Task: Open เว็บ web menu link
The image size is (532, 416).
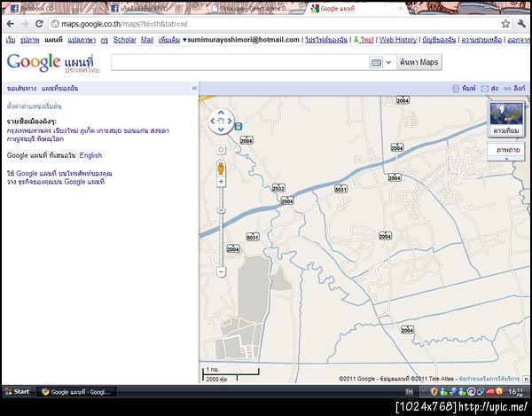Action: pyautogui.click(x=11, y=40)
